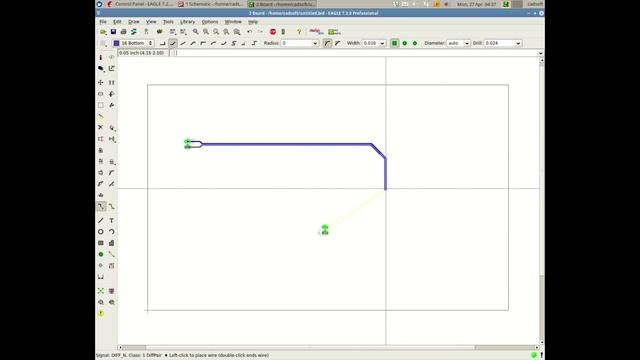Choose the first wire bend style

pyautogui.click(x=162, y=43)
